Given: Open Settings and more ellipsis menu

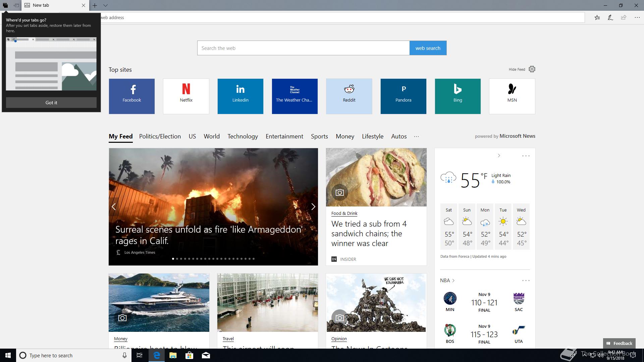Looking at the screenshot, I should click(x=637, y=17).
